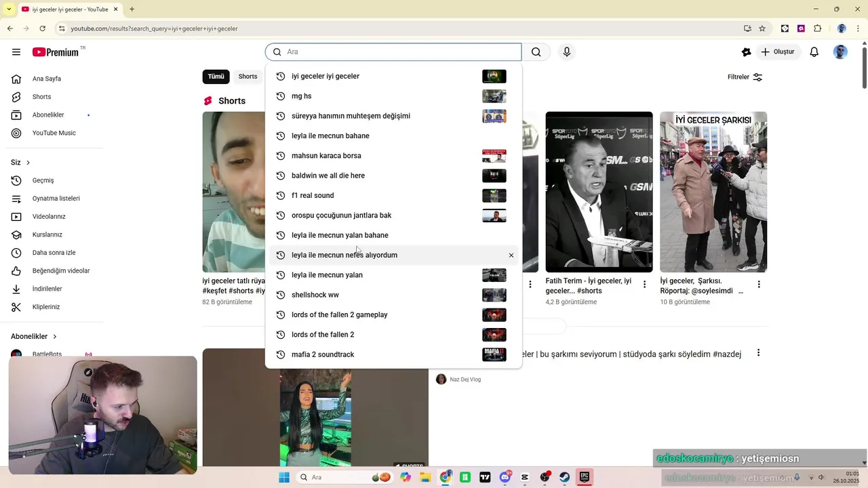This screenshot has height=488, width=868.
Task: Select the Tümü filter chip
Action: (x=216, y=77)
